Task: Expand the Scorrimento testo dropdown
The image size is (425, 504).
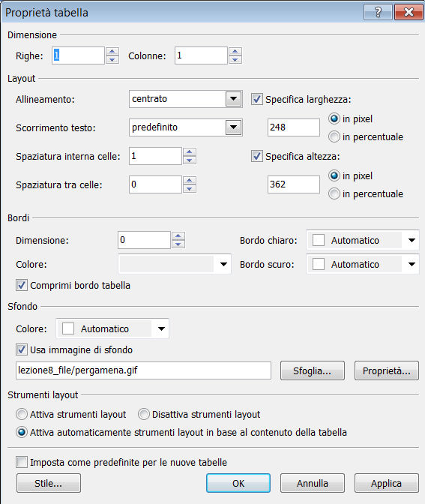Action: [x=234, y=127]
